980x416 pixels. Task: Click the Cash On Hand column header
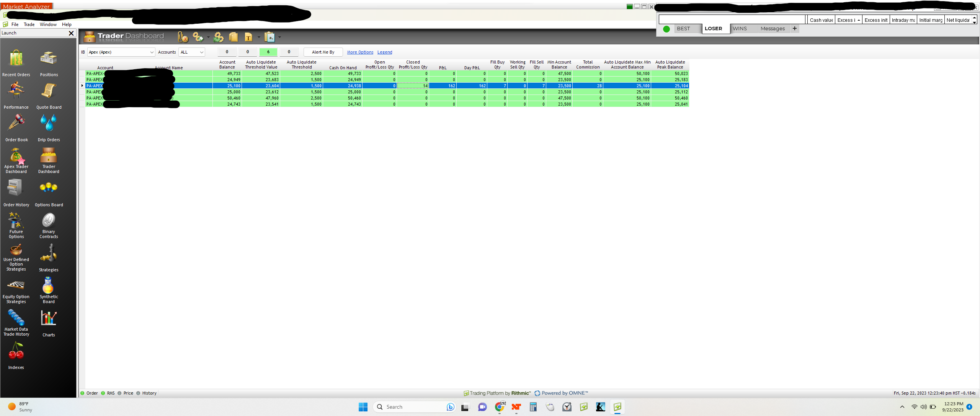point(343,65)
